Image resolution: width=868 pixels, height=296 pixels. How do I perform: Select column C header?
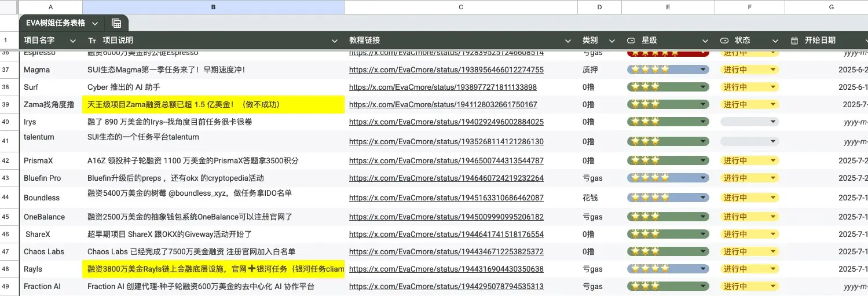click(x=461, y=7)
